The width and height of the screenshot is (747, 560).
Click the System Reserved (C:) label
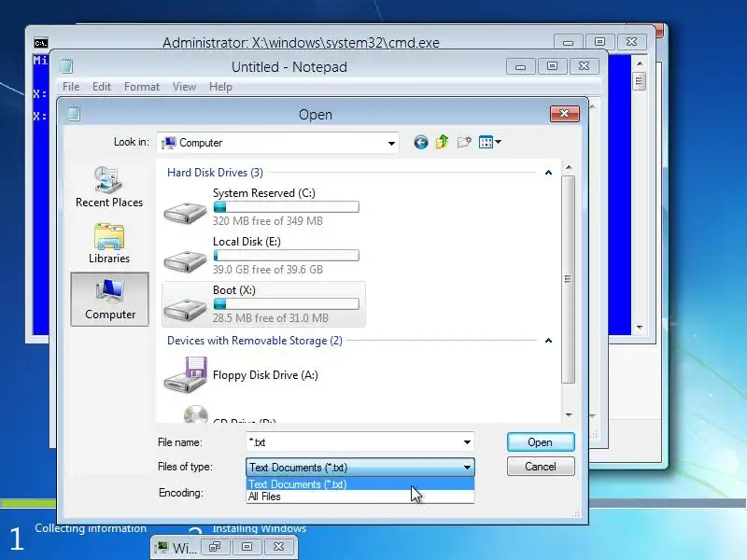264,193
